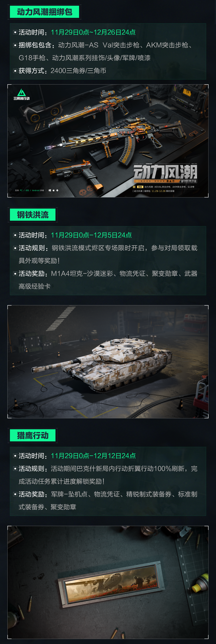Click the Windows platform icon
The height and width of the screenshot is (644, 216).
pyautogui.click(x=50, y=190)
